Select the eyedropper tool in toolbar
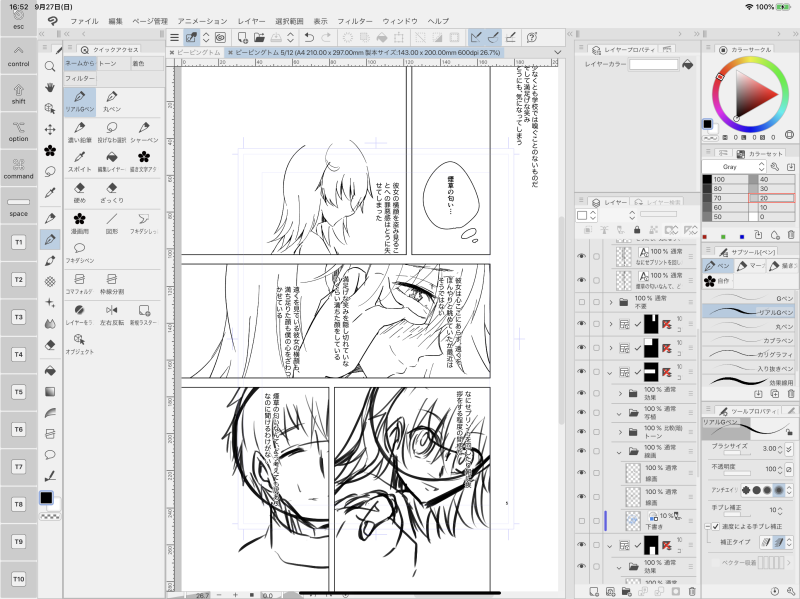The image size is (800, 599). coord(50,192)
